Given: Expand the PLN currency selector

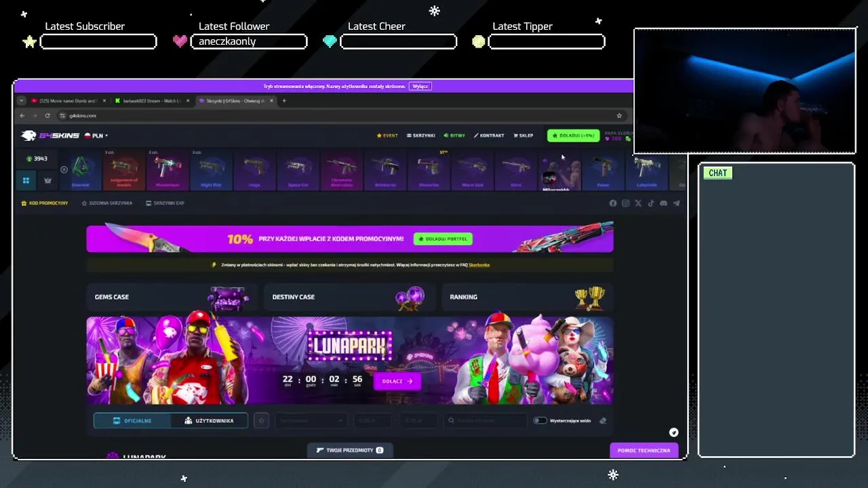Looking at the screenshot, I should tap(96, 136).
